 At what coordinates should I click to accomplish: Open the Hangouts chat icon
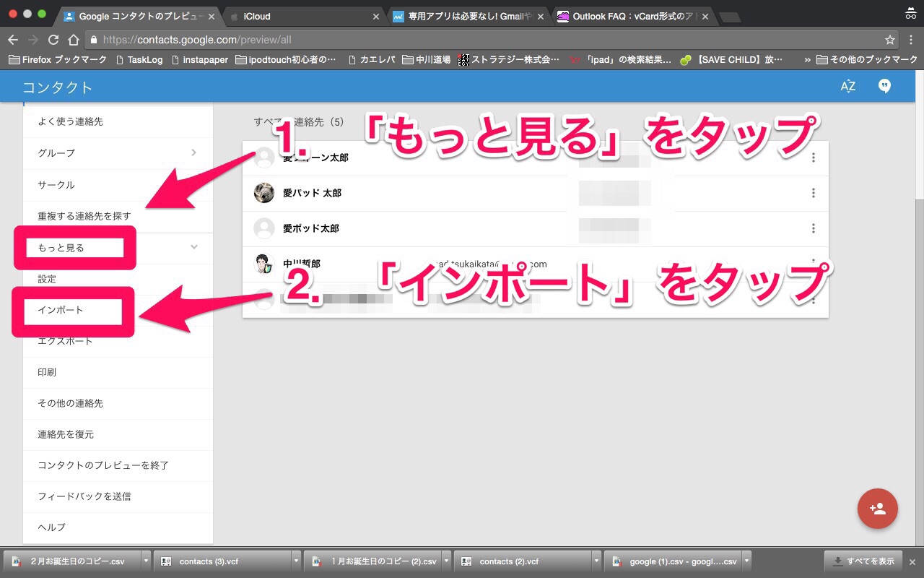[884, 87]
